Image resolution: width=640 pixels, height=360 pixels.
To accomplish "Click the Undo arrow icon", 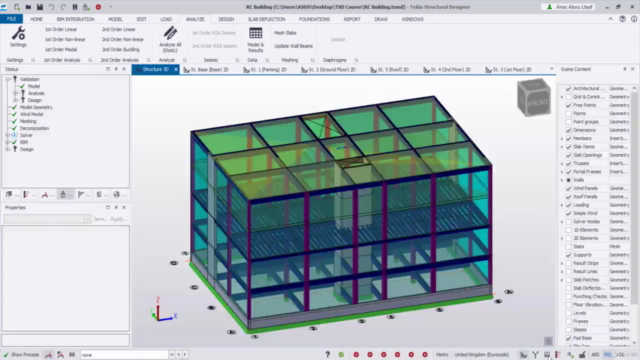I will click(51, 7).
